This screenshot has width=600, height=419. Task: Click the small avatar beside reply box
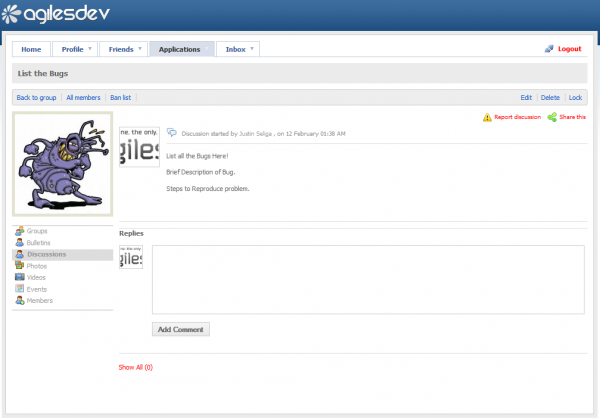click(x=131, y=257)
